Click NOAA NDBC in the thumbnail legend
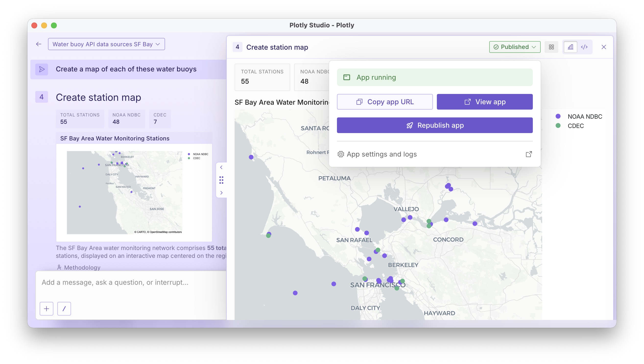 [198, 154]
